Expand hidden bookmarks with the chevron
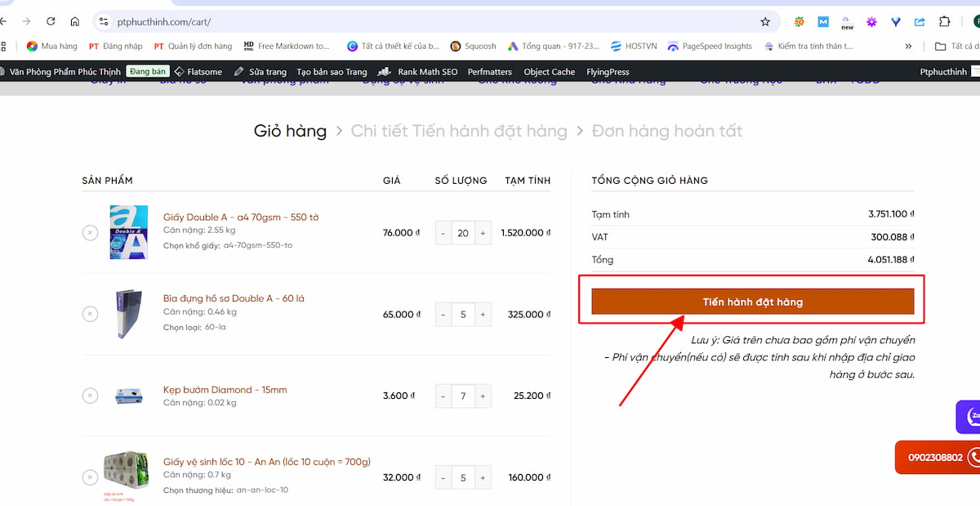980x506 pixels. (908, 47)
